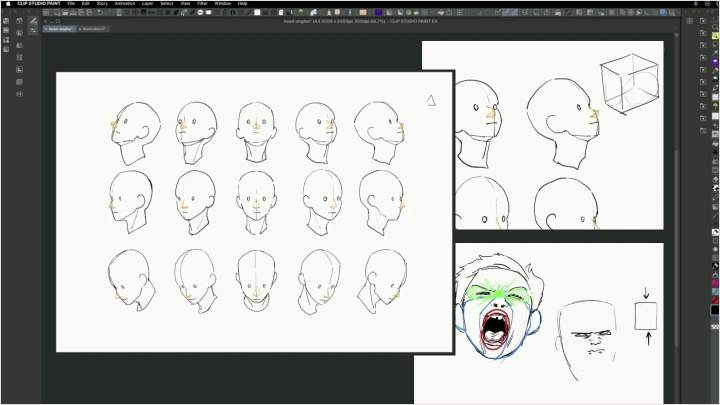Open the Edit menu

tap(85, 3)
